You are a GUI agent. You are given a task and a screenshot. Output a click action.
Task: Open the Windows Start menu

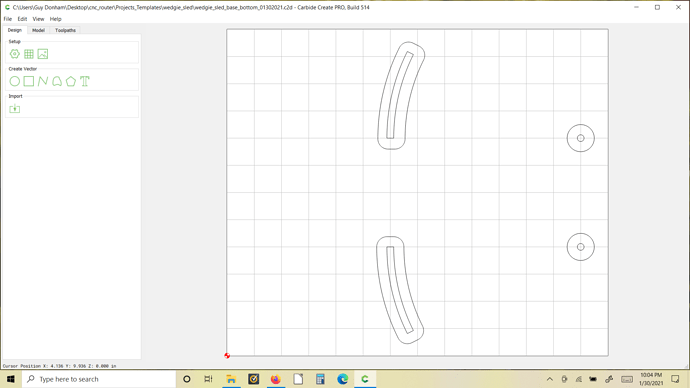[11, 379]
